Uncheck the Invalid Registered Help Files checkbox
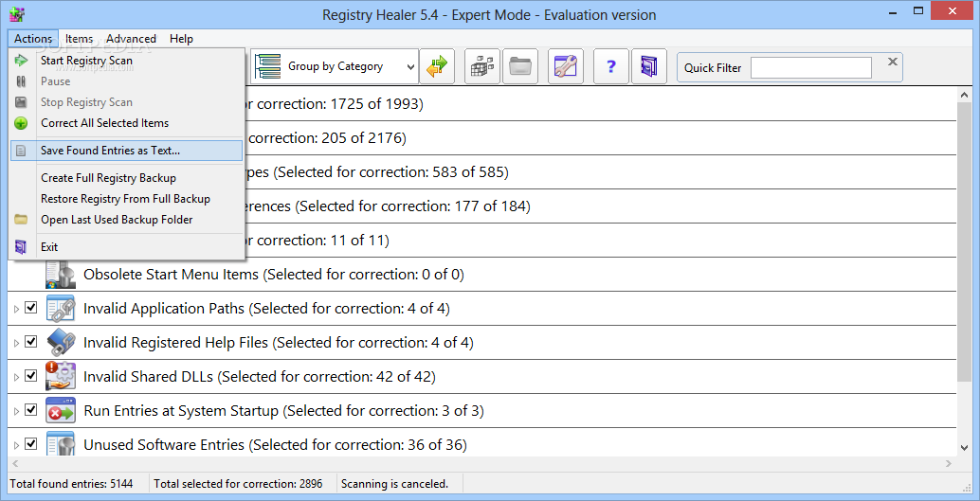This screenshot has height=501, width=980. [x=30, y=342]
